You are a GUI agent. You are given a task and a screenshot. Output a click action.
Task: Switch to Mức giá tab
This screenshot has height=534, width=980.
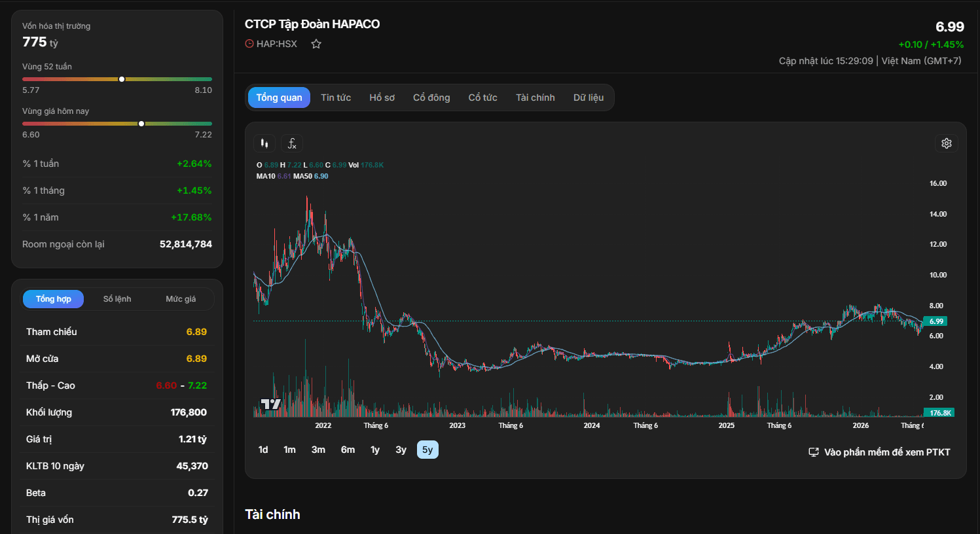[x=181, y=299]
